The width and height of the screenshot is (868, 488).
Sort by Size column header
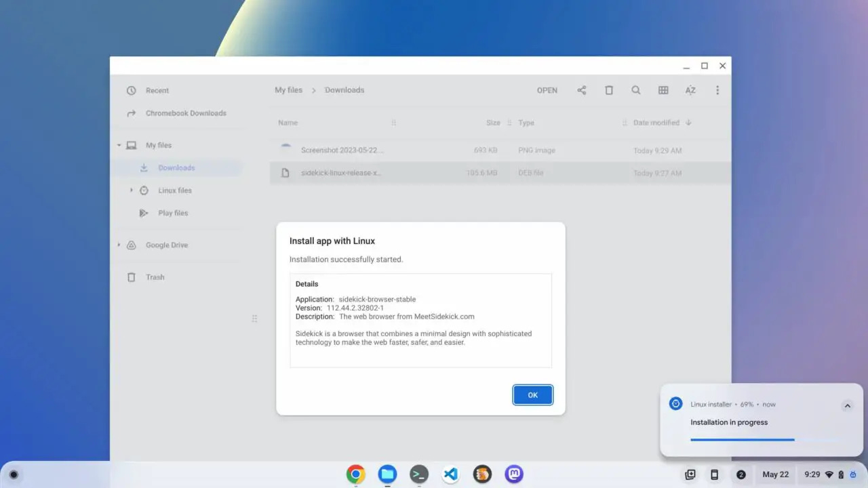pyautogui.click(x=493, y=123)
